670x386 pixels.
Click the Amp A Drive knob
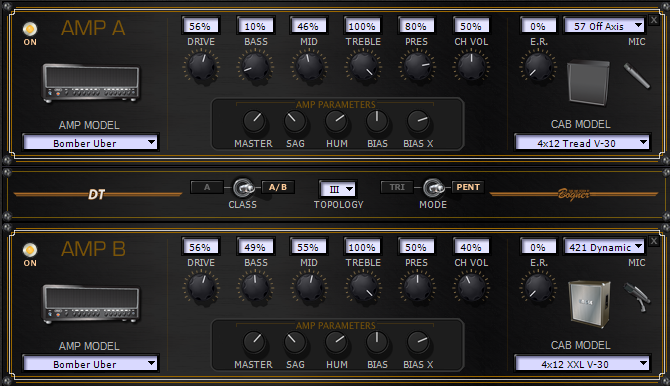201,66
